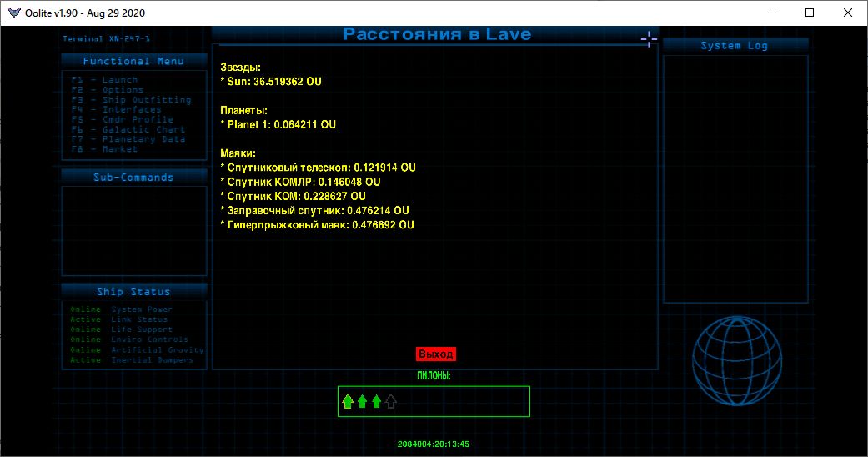Choose F1 - Launch in Functional Menu
This screenshot has width=868, height=457.
click(x=104, y=80)
